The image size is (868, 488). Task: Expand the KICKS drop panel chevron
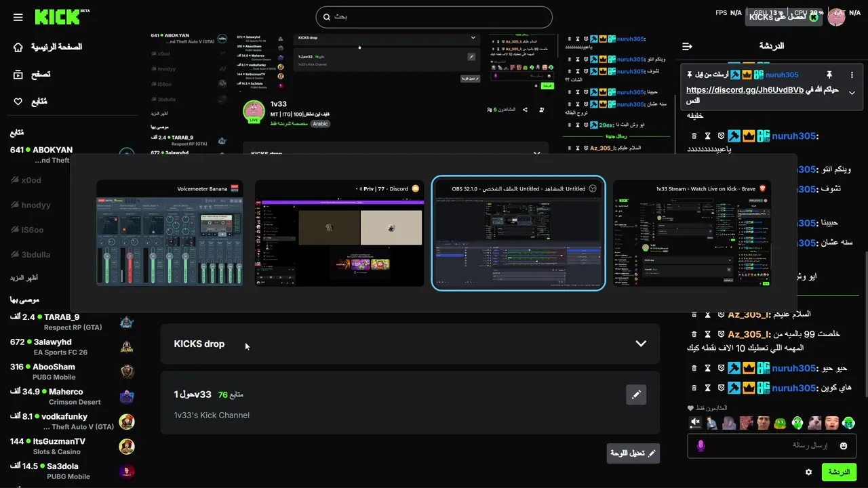tap(641, 344)
